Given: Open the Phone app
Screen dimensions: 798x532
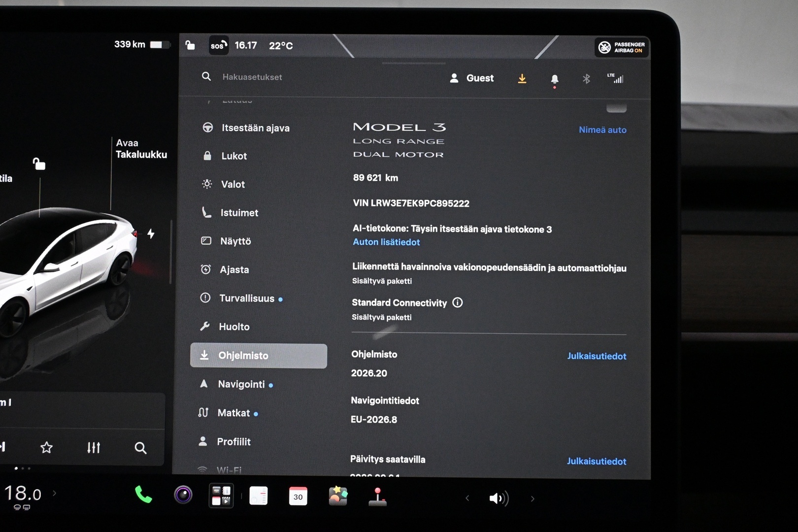Looking at the screenshot, I should 143,495.
